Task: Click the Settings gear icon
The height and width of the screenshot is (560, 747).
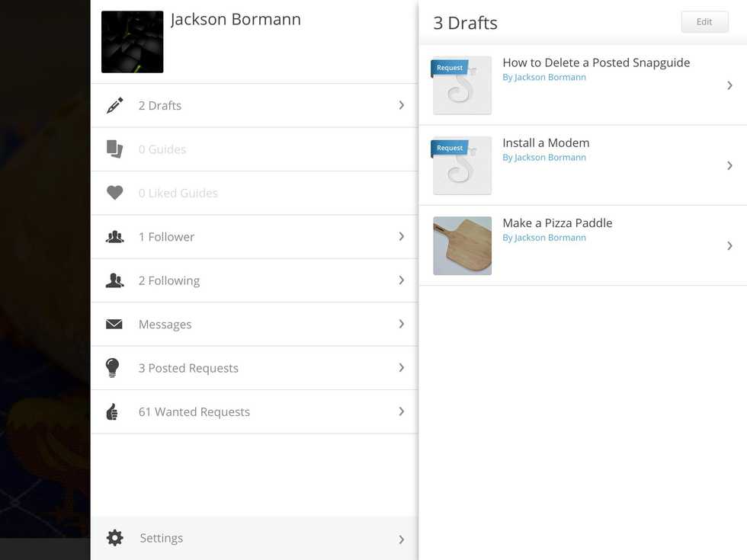Action: (x=115, y=538)
